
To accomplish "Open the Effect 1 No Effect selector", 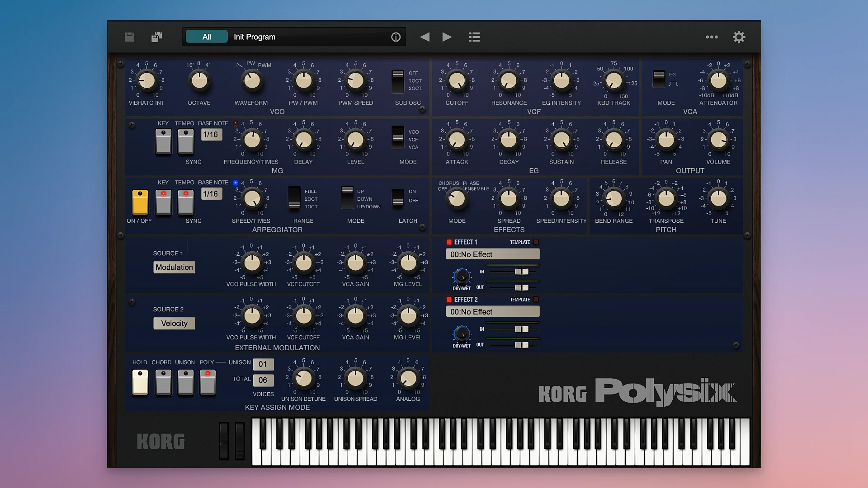I will coord(492,254).
